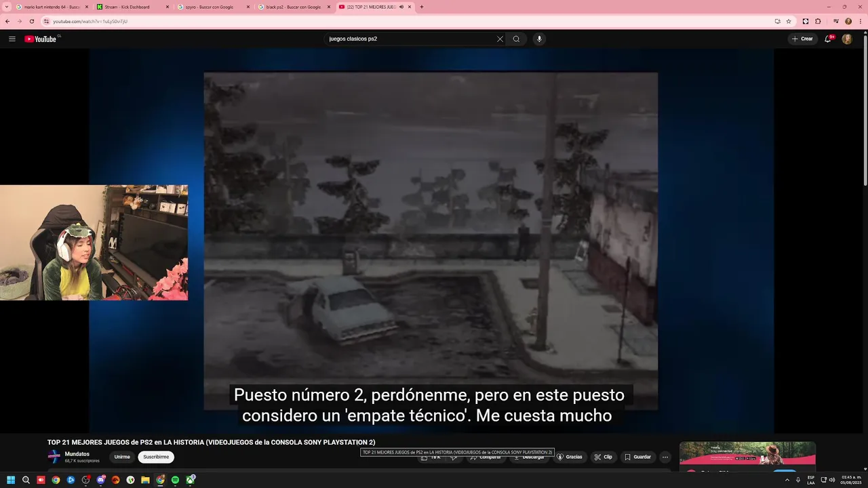The image size is (868, 488).
Task: Open Windows taskbar search
Action: (26, 480)
